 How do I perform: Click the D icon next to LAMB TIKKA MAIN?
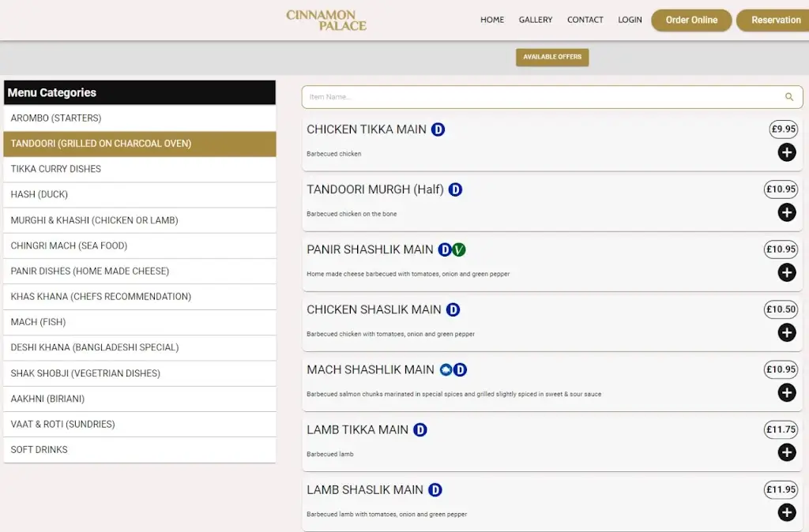[x=421, y=429]
